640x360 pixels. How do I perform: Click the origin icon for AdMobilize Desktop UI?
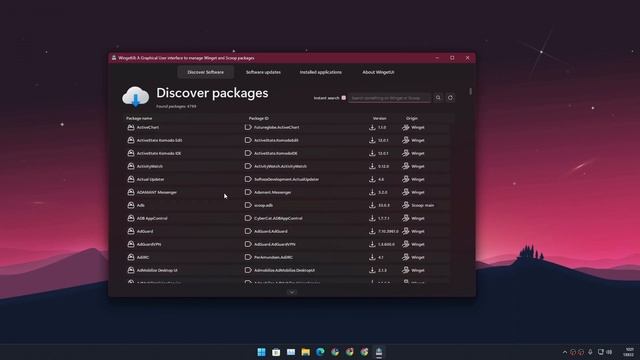tap(406, 270)
